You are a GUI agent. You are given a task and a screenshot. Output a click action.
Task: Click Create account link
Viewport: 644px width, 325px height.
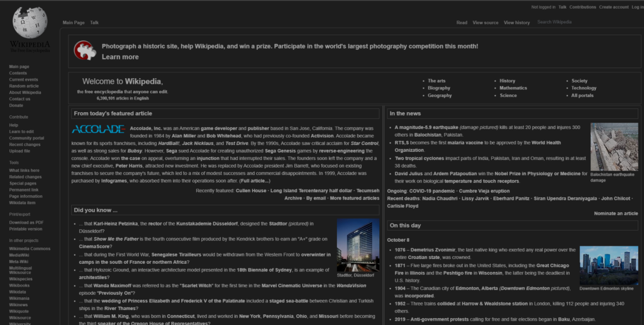[x=613, y=7]
